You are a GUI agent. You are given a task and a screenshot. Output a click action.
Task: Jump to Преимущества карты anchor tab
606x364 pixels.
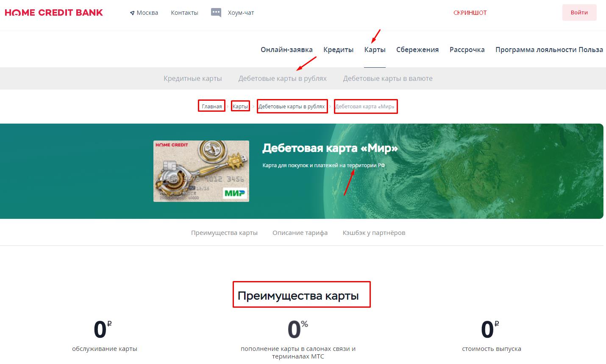coord(224,232)
